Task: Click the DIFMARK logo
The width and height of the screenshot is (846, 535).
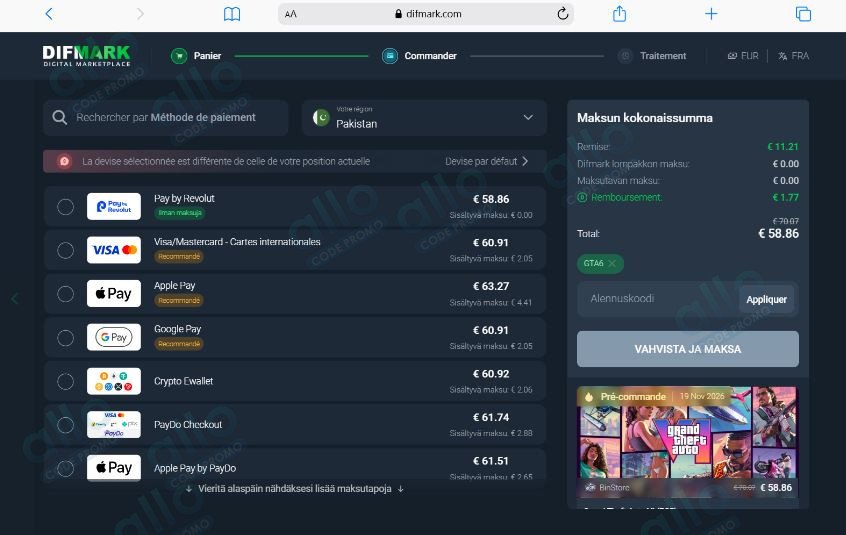Action: [x=86, y=56]
